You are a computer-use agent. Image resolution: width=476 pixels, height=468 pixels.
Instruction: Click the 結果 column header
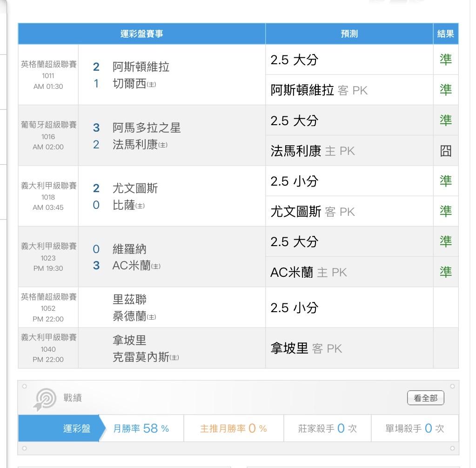tap(445, 34)
